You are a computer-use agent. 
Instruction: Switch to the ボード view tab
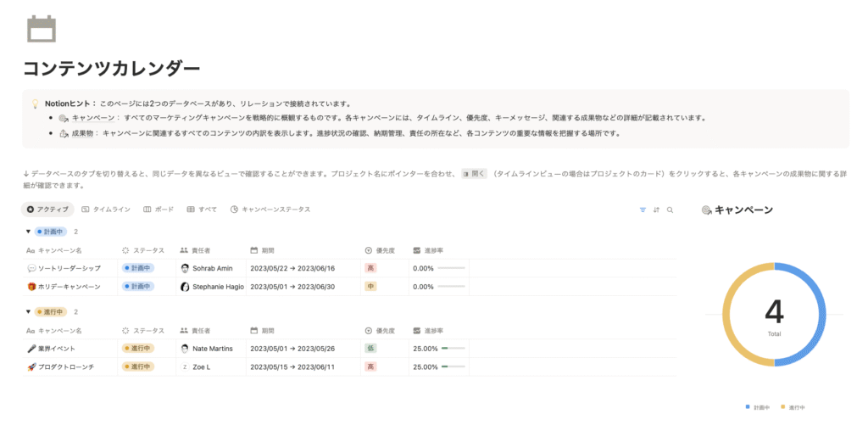coord(159,210)
